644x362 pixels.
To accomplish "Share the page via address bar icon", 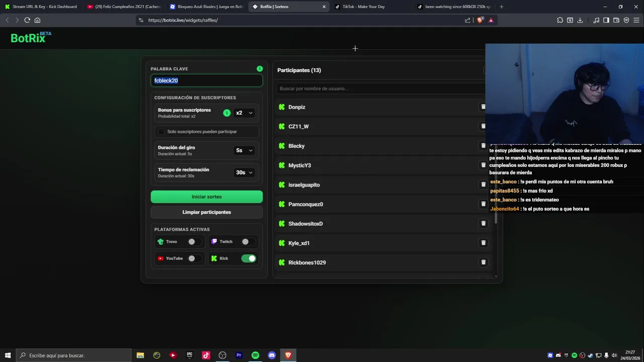I will point(467,20).
